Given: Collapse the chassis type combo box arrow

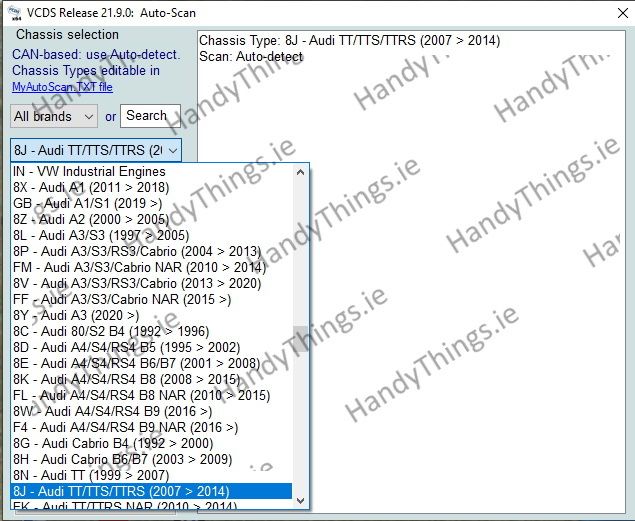Looking at the screenshot, I should click(x=173, y=151).
